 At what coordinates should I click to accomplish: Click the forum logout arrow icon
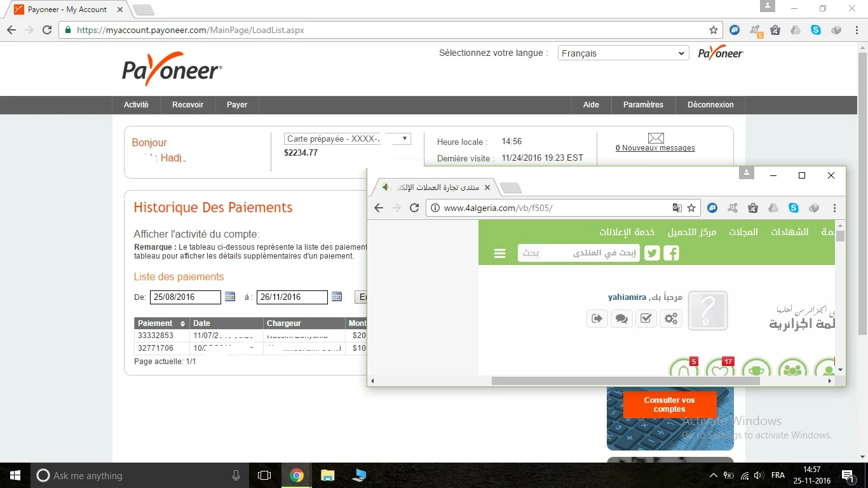pos(597,319)
